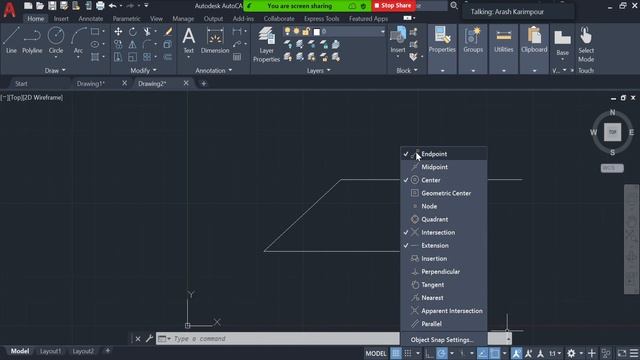The width and height of the screenshot is (640, 360).
Task: Open the Text annotation tool
Action: (188, 40)
